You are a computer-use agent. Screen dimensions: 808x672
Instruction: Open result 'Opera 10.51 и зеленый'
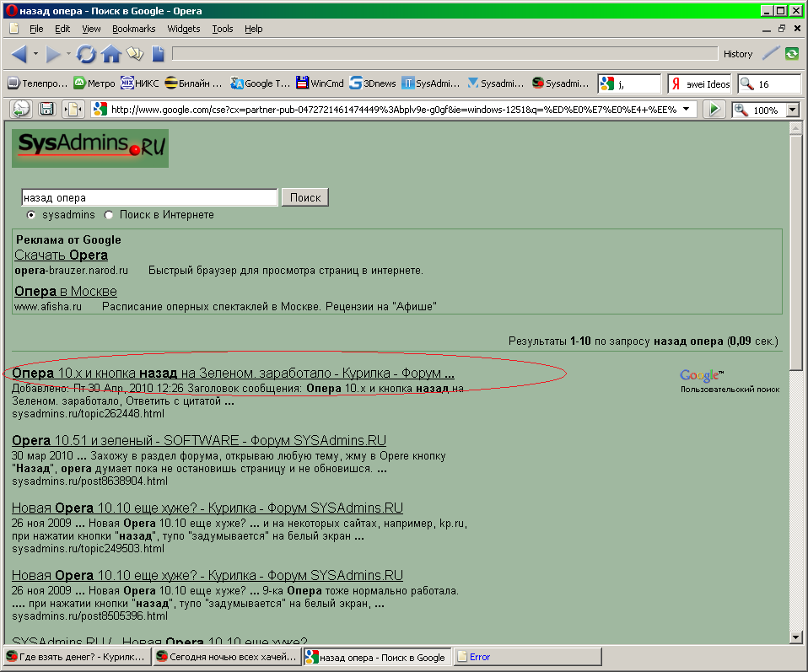click(x=199, y=441)
